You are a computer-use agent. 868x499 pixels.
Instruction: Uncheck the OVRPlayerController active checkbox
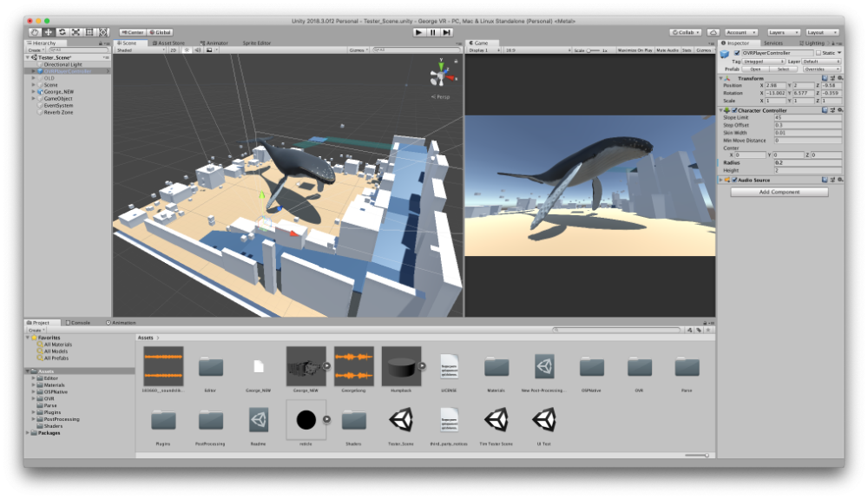[x=737, y=53]
